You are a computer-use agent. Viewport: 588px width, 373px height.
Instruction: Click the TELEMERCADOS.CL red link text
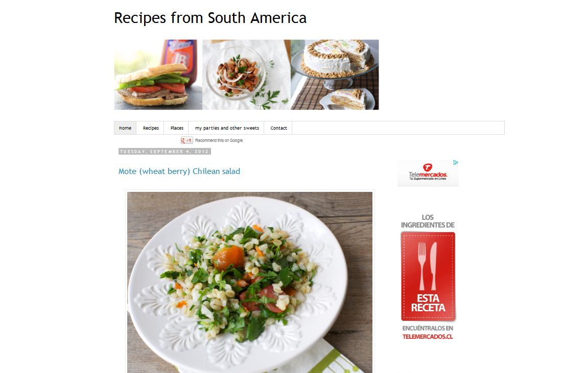tap(428, 337)
